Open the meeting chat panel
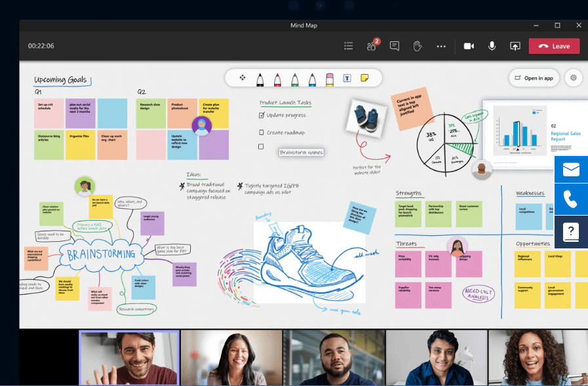 pos(395,46)
